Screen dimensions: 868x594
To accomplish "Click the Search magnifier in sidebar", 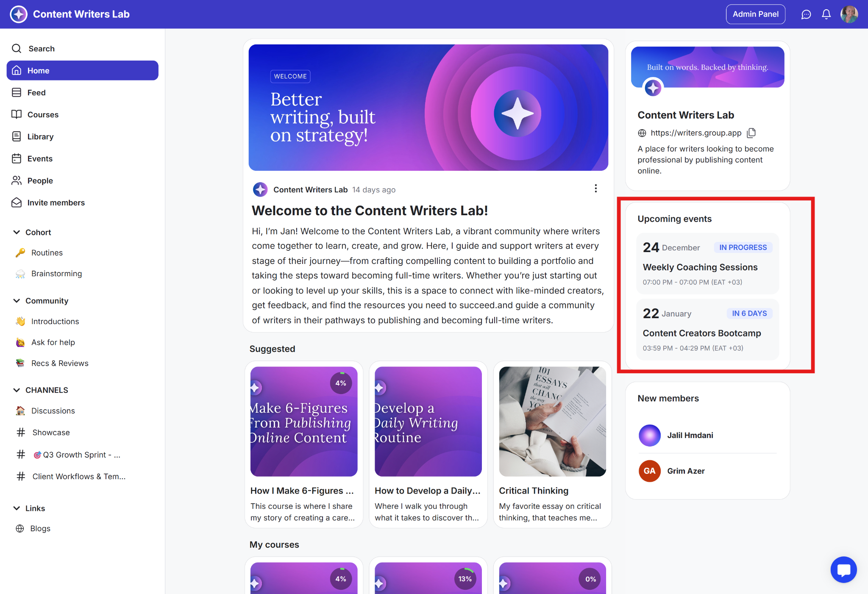I will (17, 49).
